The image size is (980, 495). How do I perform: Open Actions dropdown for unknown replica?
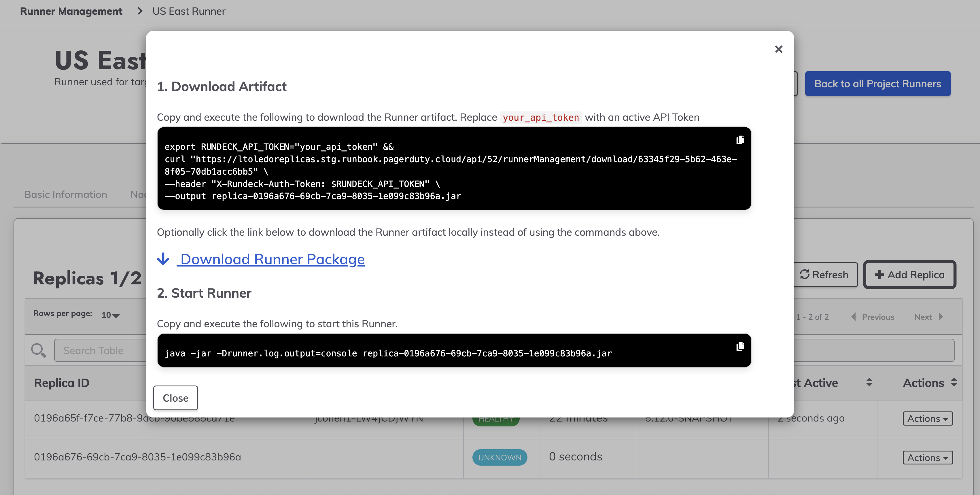[928, 458]
